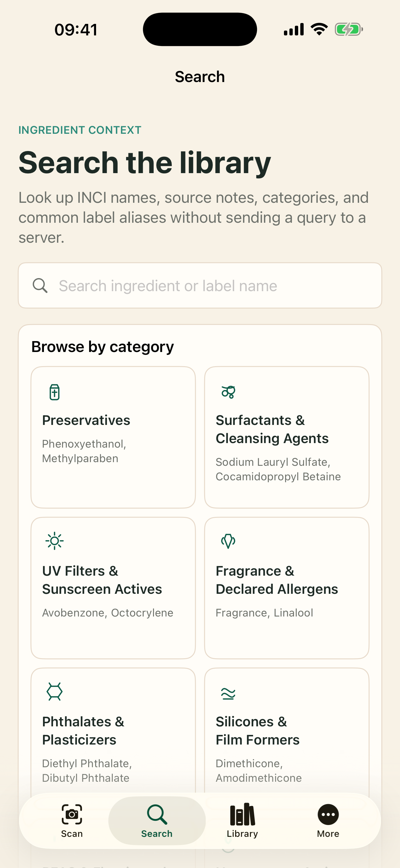The width and height of the screenshot is (400, 868).
Task: Tap the Surfactants bubbles icon
Action: [x=228, y=392]
